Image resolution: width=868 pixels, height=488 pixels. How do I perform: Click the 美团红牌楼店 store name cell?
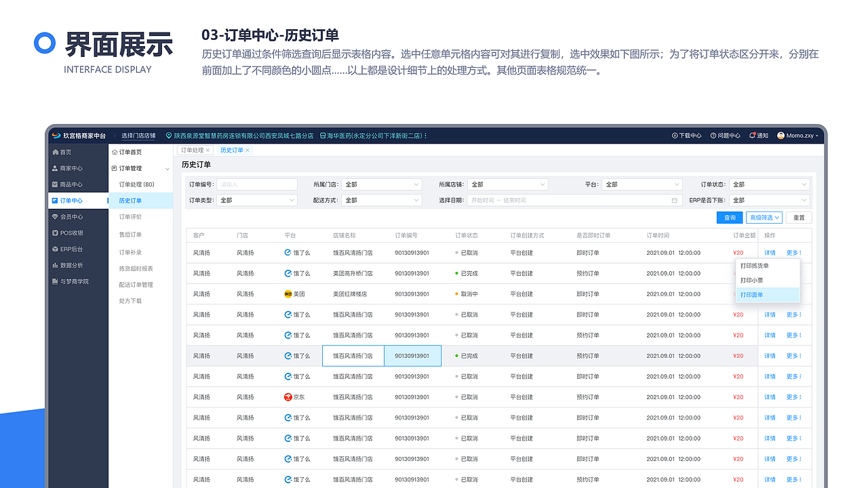(x=350, y=294)
